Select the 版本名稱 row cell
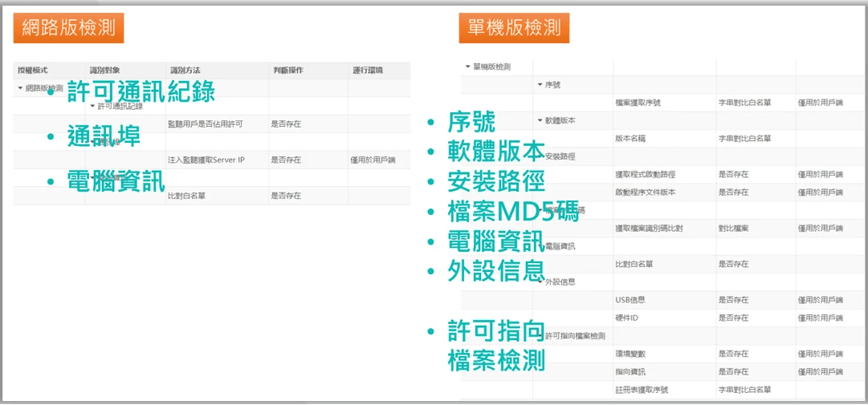Image resolution: width=868 pixels, height=405 pixels. click(633, 138)
